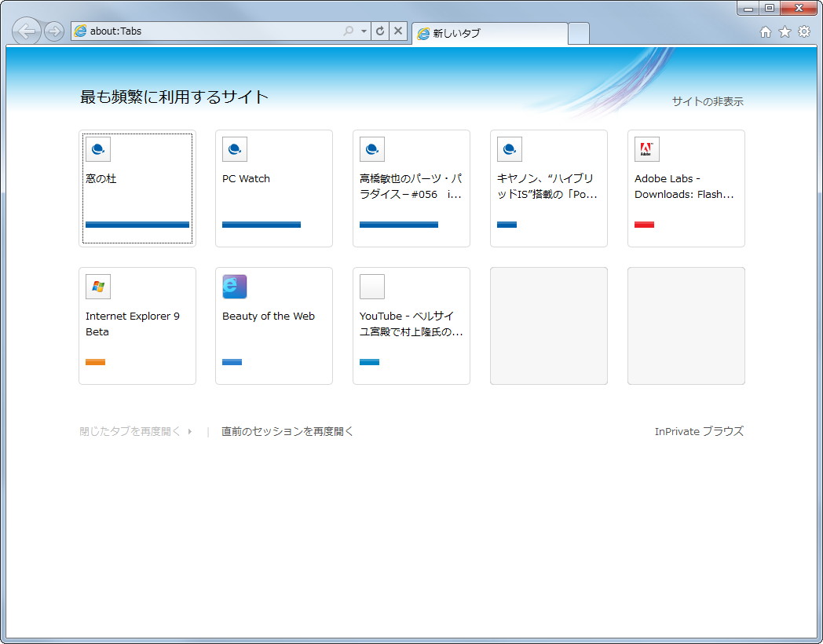Click 窓の杜 blue activity bar
823x644 pixels.
click(137, 225)
